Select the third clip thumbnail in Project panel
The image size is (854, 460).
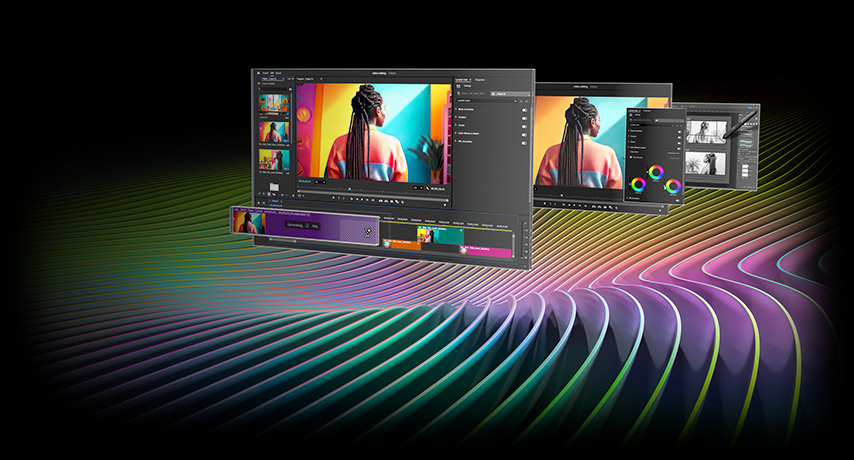coord(274,160)
